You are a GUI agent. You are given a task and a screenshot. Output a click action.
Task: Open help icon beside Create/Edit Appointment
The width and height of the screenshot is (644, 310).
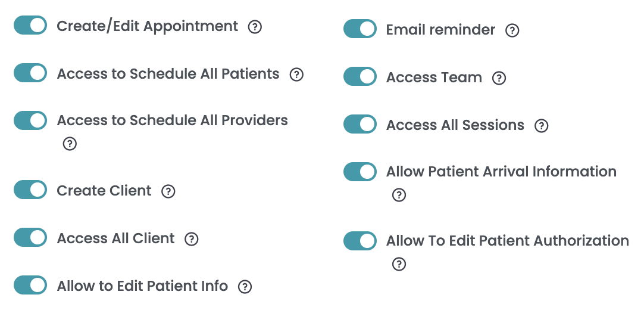(255, 27)
